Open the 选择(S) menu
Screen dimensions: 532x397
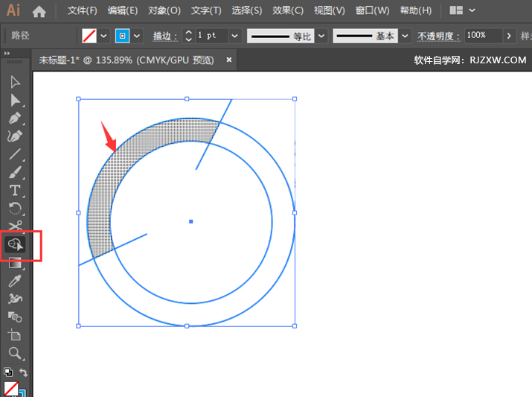pos(247,10)
